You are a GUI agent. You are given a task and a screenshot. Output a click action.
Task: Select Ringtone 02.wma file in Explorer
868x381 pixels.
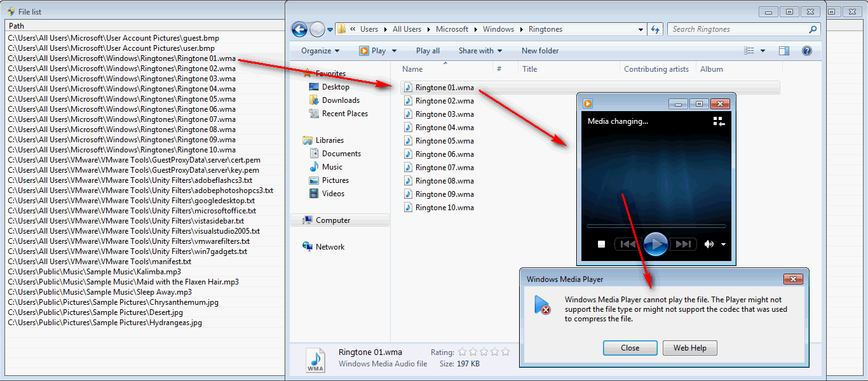444,101
